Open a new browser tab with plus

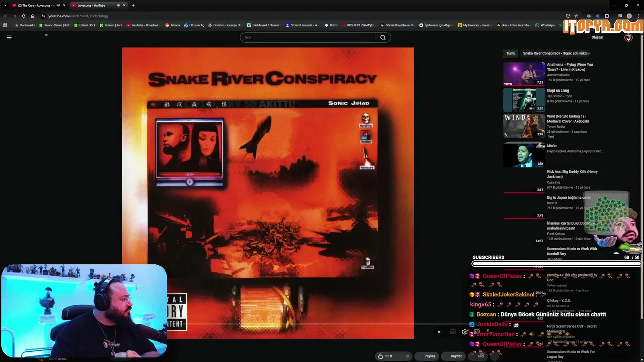tap(133, 5)
